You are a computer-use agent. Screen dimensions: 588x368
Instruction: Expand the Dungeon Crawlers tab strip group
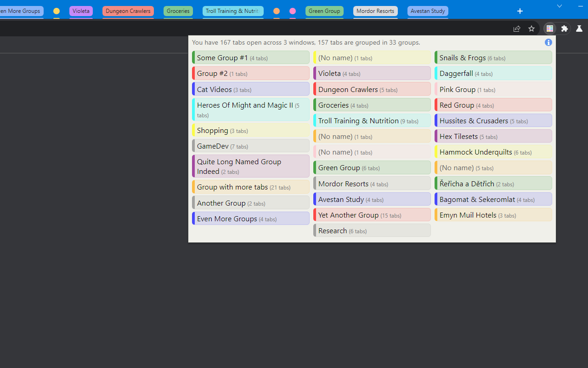pos(128,11)
